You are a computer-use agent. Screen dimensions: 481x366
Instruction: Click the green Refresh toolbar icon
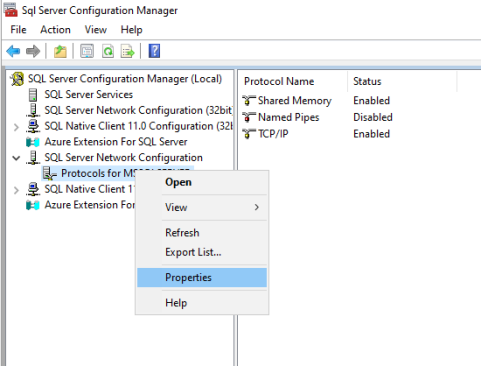108,51
